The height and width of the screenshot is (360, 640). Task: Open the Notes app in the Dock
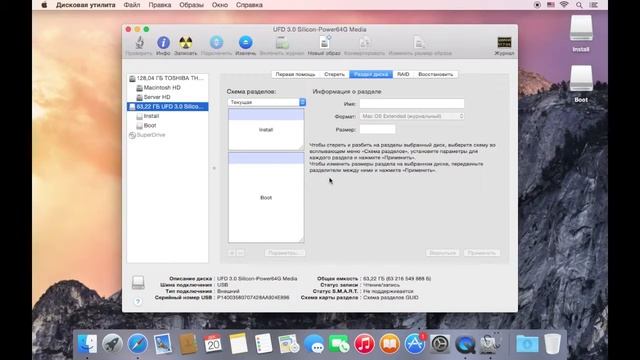[x=238, y=344]
